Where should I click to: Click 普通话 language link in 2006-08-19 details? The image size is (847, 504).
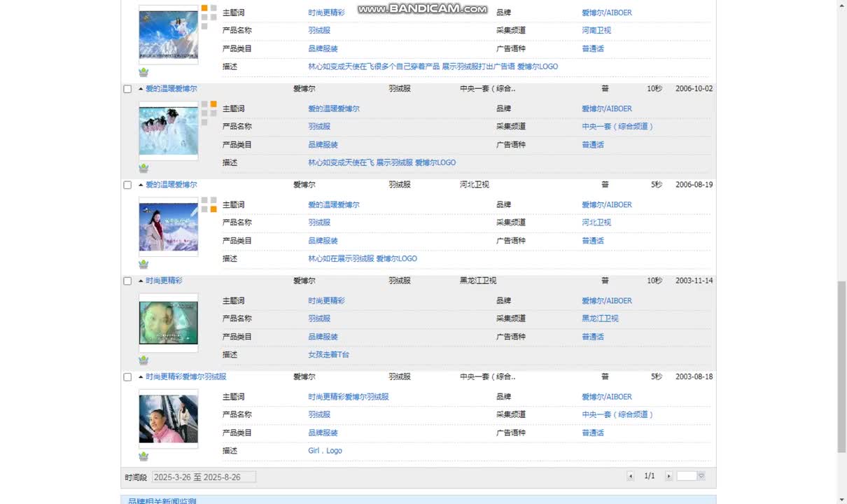[593, 241]
